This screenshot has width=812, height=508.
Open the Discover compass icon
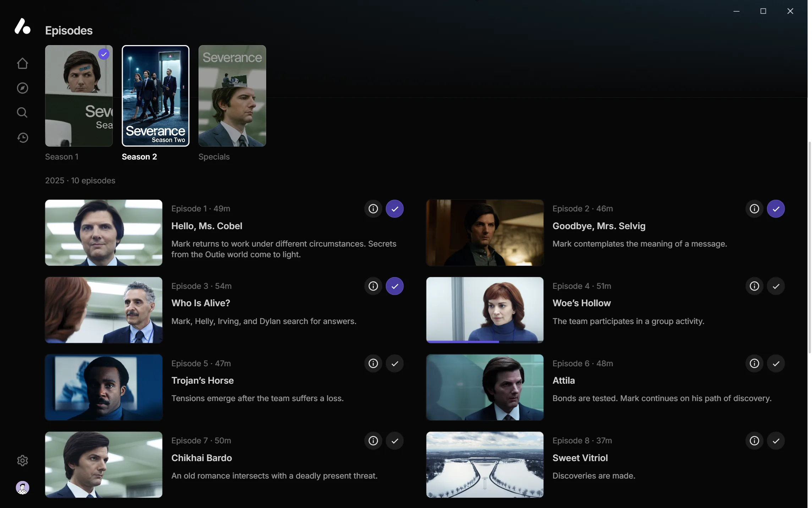[22, 88]
